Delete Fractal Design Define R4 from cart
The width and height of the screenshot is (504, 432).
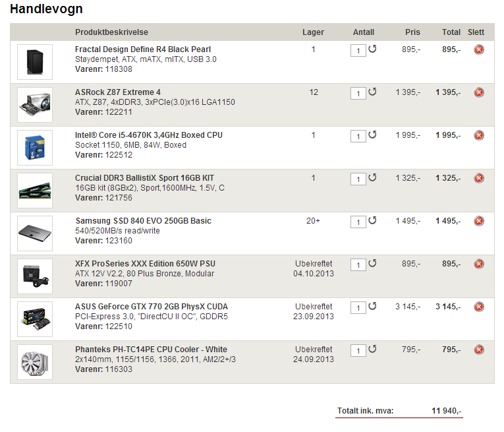(479, 49)
